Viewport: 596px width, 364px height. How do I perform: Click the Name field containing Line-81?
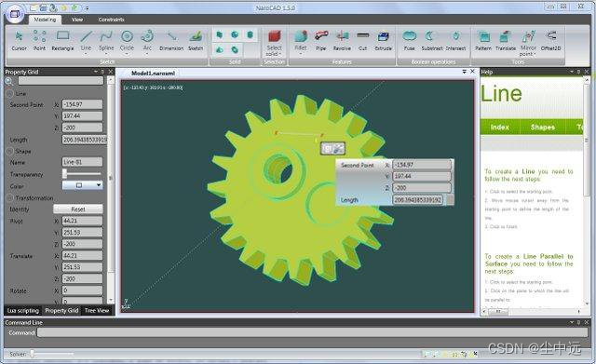(82, 162)
